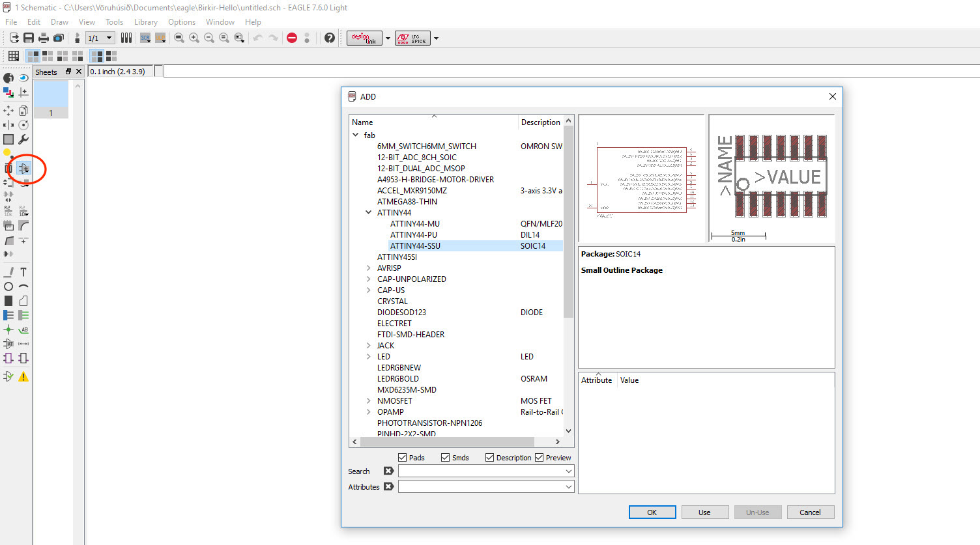The image size is (980, 545).
Task: Click the red Stop command icon
Action: (x=292, y=38)
